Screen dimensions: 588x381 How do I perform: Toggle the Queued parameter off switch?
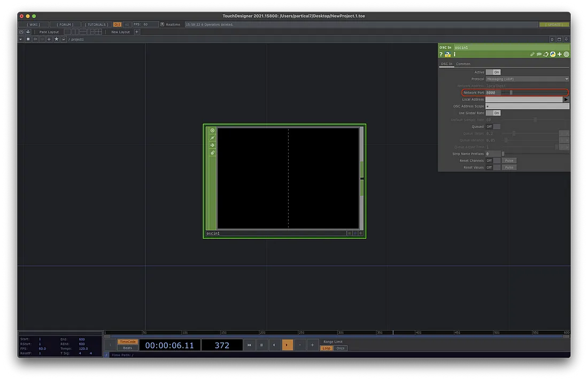tap(493, 127)
